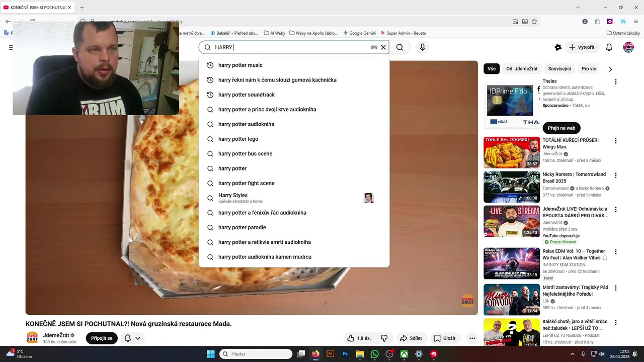Open more actions three-dot menu under video
644x362 pixels.
coord(472,338)
